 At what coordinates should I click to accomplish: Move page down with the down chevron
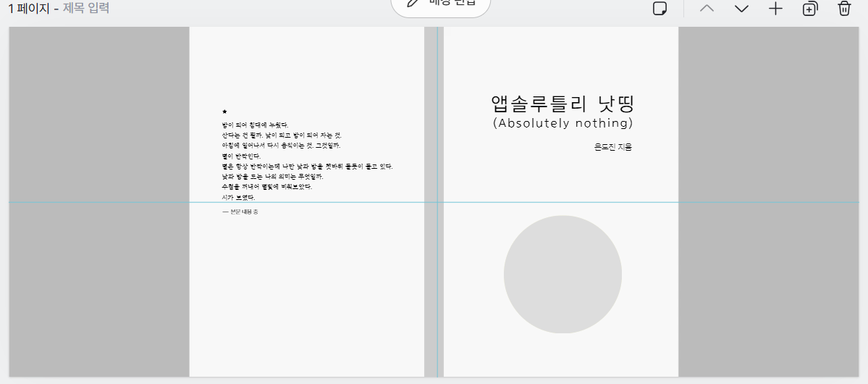741,9
